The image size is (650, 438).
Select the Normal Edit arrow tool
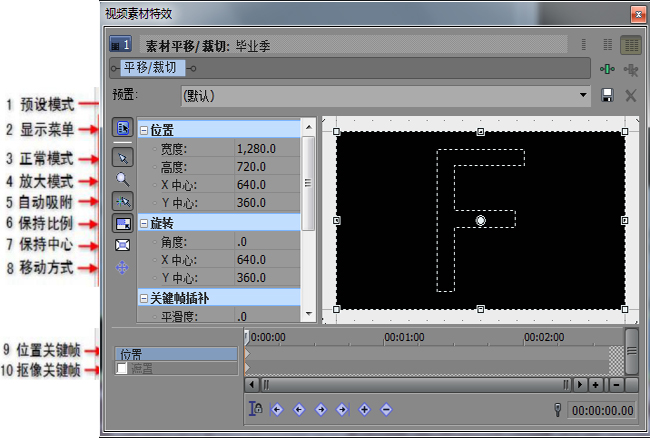point(122,157)
